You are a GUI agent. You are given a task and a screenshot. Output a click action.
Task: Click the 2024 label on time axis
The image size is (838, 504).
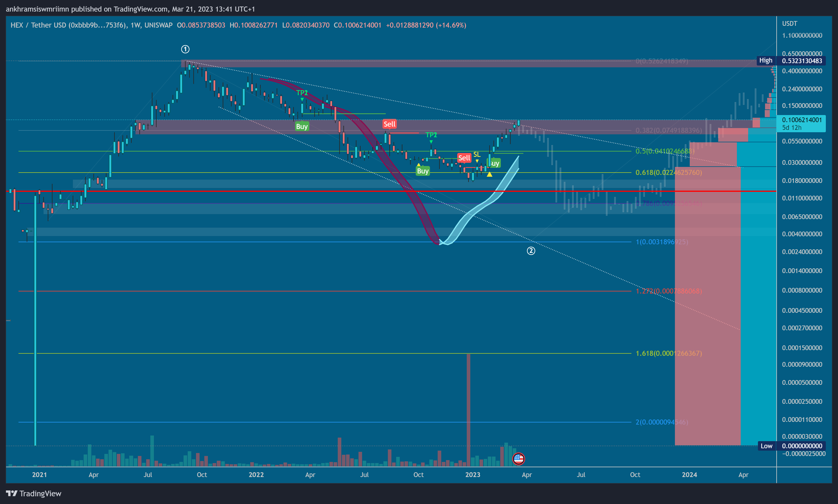pos(689,475)
